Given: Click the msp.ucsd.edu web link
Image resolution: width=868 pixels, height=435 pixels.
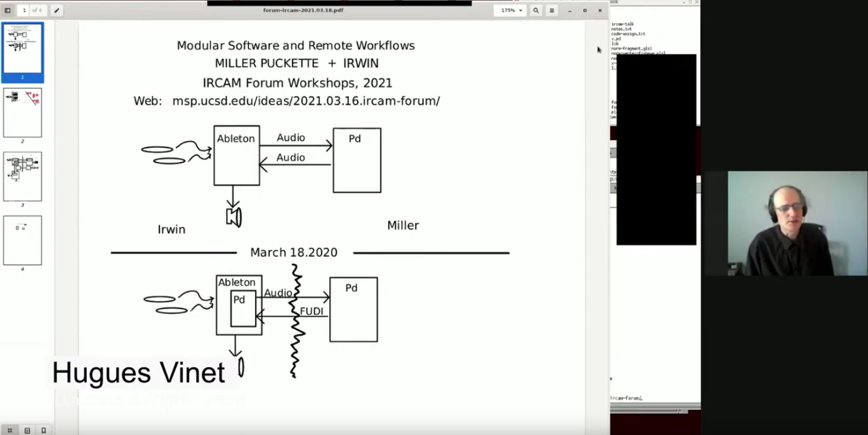Looking at the screenshot, I should [x=305, y=101].
